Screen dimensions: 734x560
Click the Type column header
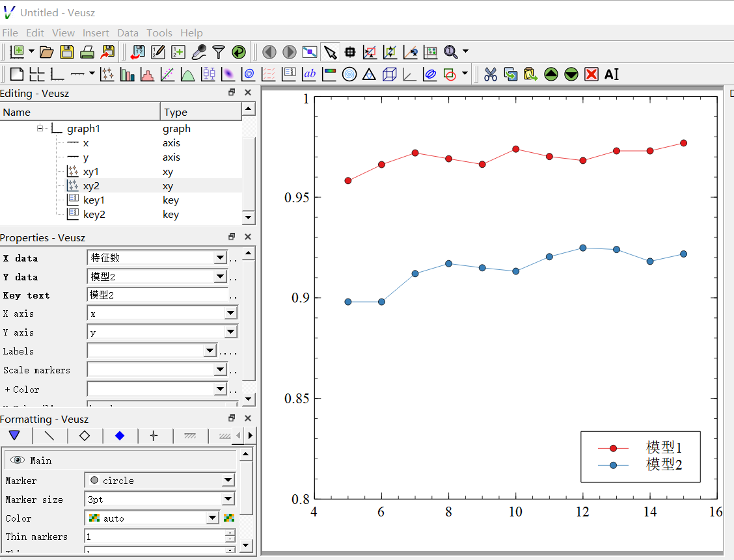[201, 113]
